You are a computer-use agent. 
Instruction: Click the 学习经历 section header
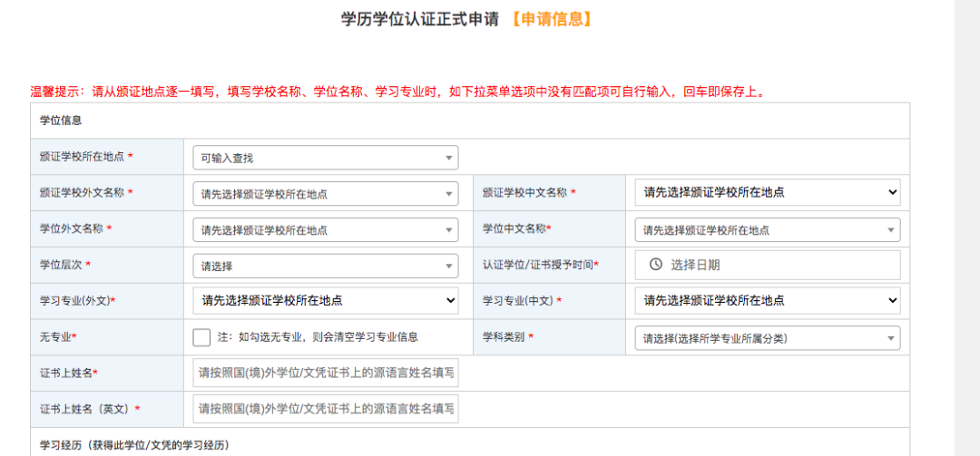[134, 445]
